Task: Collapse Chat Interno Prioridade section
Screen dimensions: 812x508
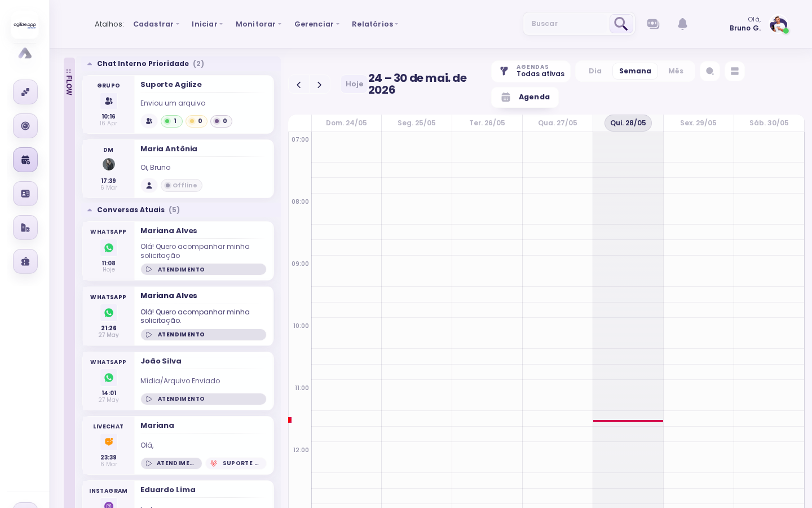Action: point(90,64)
